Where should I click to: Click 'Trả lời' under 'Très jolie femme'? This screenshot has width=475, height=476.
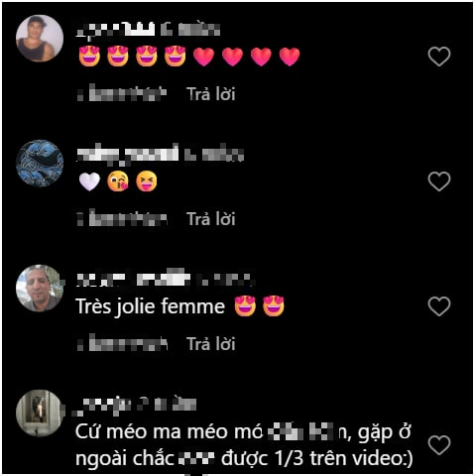click(211, 344)
